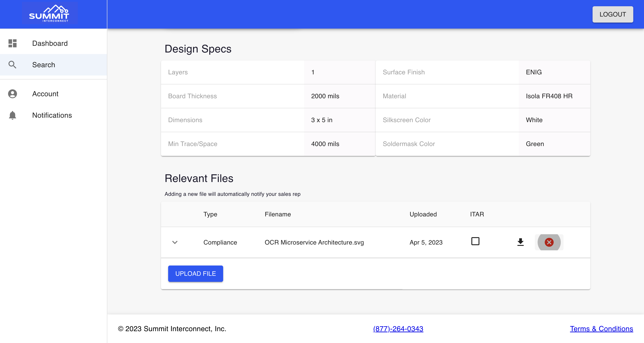This screenshot has height=343, width=644.
Task: Click the Filename column header
Action: (278, 214)
